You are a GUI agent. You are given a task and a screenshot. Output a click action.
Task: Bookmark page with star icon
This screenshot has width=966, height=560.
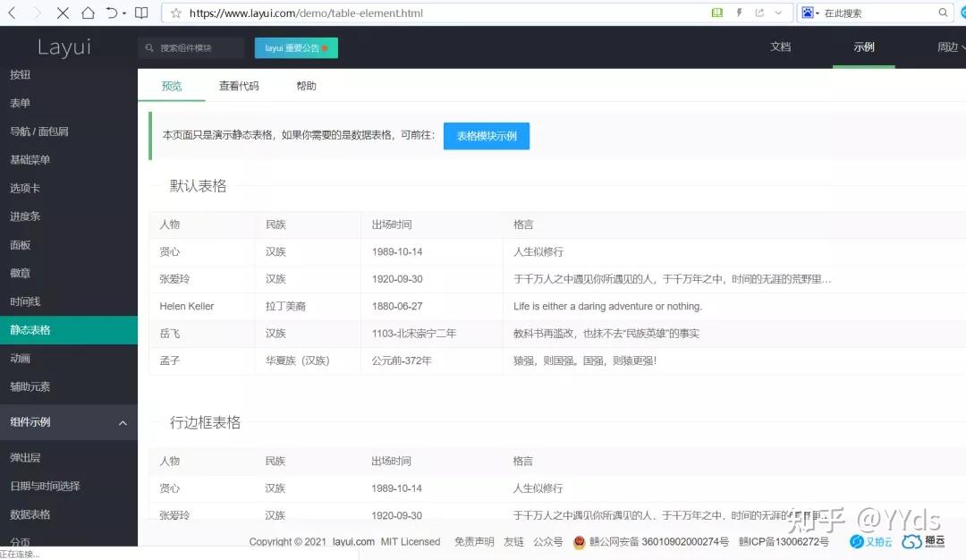(176, 13)
